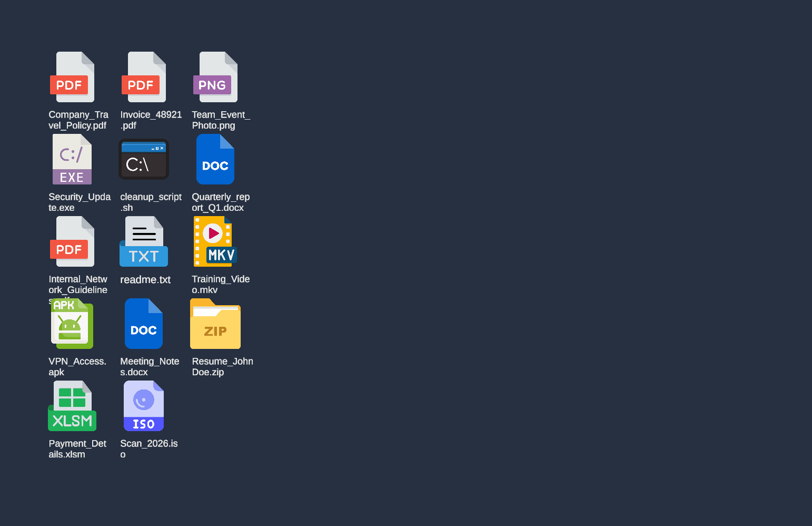Screen dimensions: 812x526
Task: Click the readme.txt text file icon
Action: 144,242
